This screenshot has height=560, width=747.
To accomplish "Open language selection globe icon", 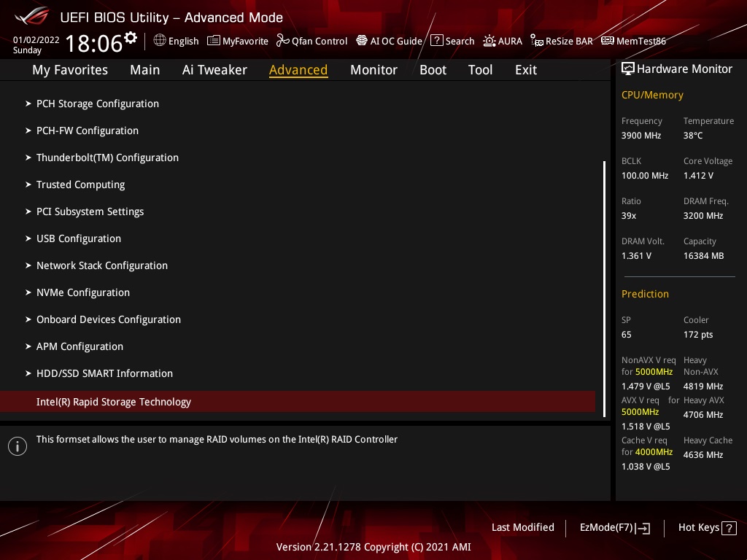I will coord(160,41).
